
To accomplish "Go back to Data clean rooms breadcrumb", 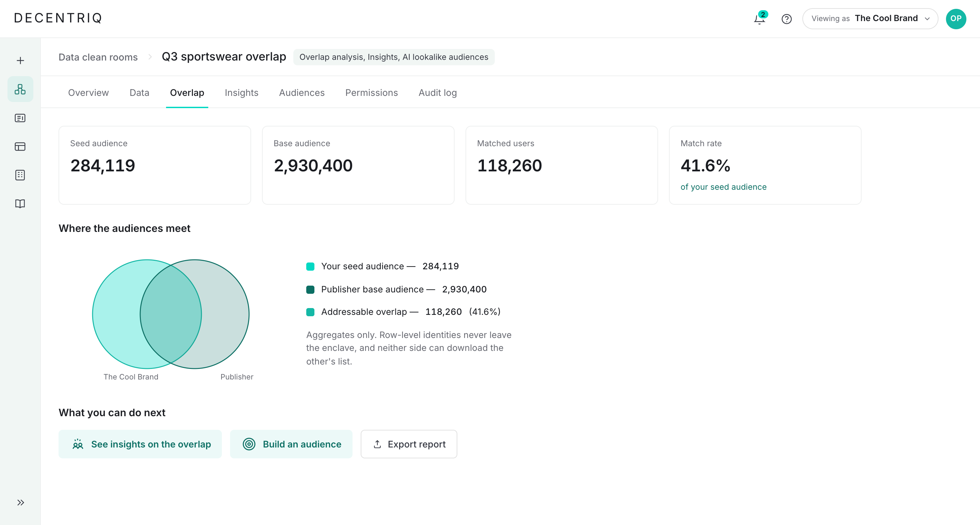I will click(98, 57).
